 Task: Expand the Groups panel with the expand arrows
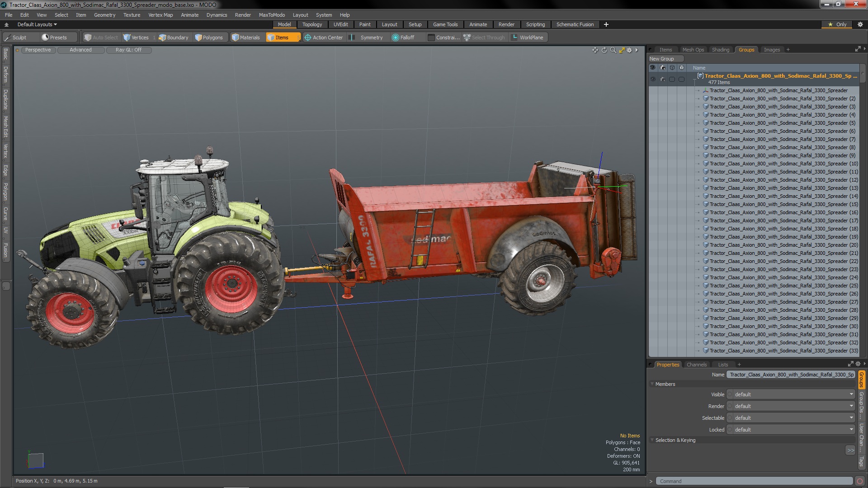click(858, 49)
